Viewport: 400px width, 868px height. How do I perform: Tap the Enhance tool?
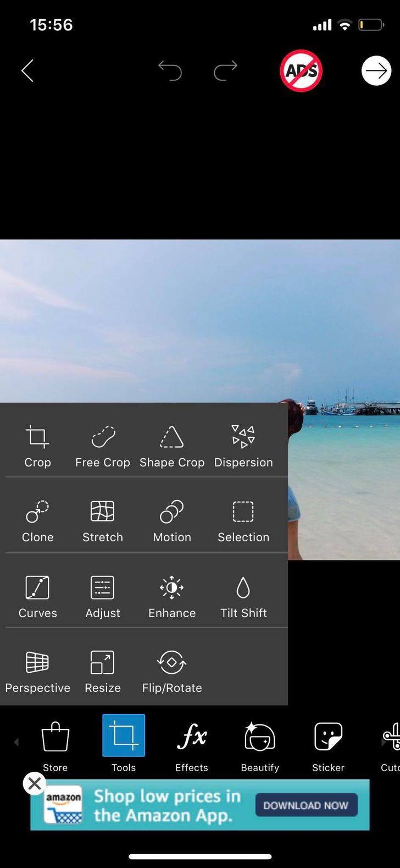tap(172, 597)
